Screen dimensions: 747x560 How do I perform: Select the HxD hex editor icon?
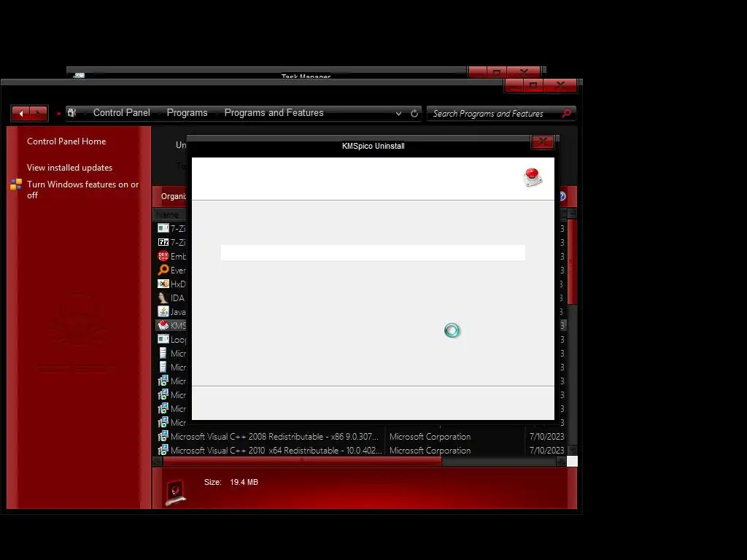click(x=163, y=284)
